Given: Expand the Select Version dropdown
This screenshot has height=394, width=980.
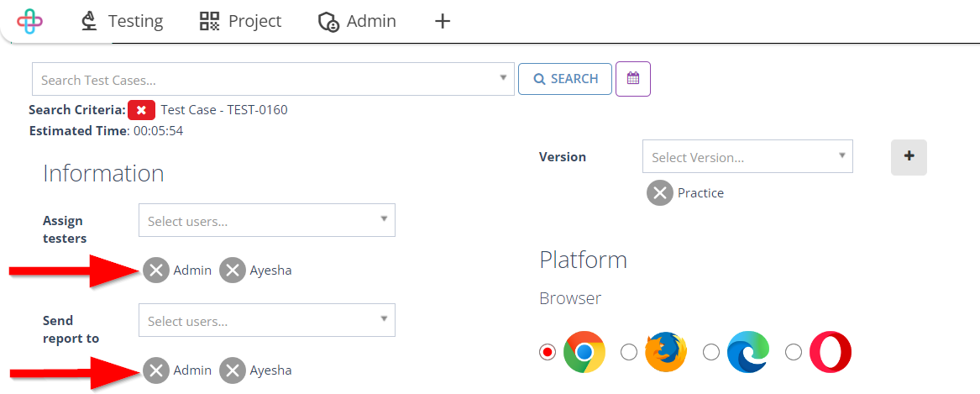Looking at the screenshot, I should click(747, 157).
